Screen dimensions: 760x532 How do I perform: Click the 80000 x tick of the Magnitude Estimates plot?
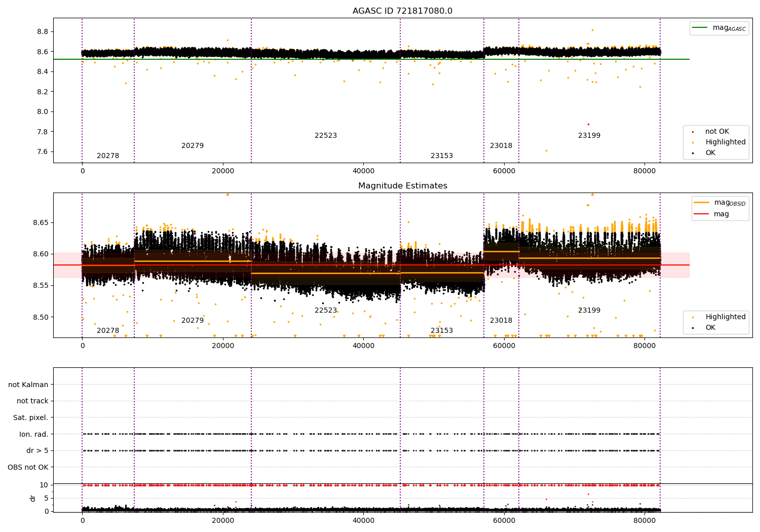(x=644, y=346)
